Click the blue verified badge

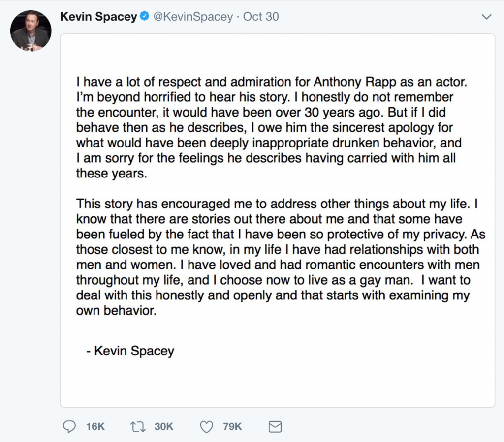(x=145, y=16)
